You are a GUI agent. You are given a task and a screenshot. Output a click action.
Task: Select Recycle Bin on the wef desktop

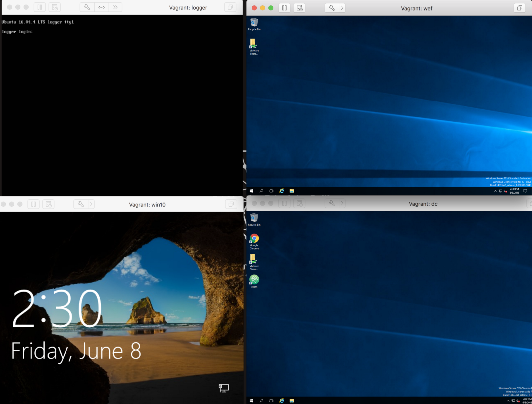tap(254, 24)
